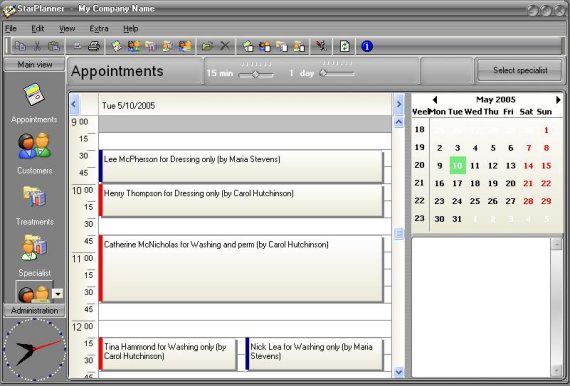Click the Main view button
The height and width of the screenshot is (386, 570).
click(35, 65)
